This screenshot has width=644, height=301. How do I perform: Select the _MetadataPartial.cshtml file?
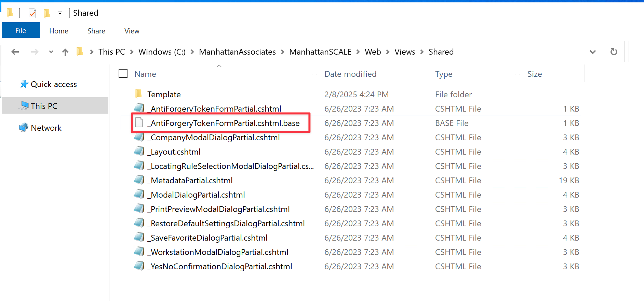[191, 180]
